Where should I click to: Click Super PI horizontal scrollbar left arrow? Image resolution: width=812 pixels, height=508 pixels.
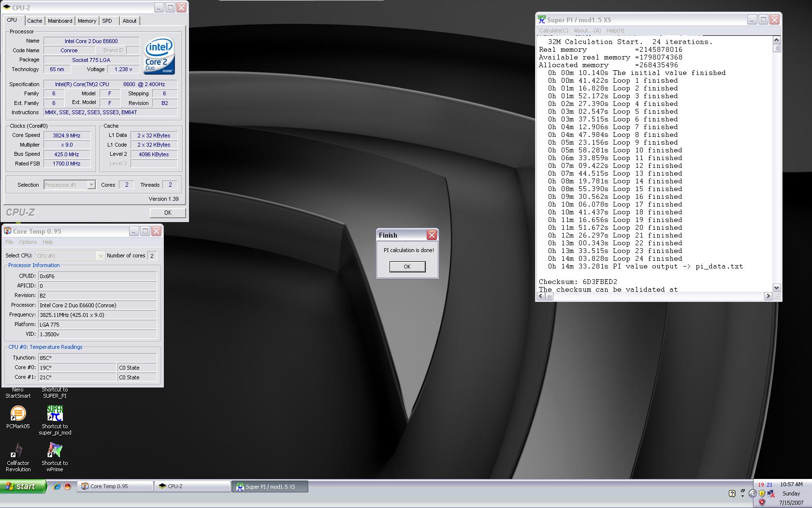point(541,296)
